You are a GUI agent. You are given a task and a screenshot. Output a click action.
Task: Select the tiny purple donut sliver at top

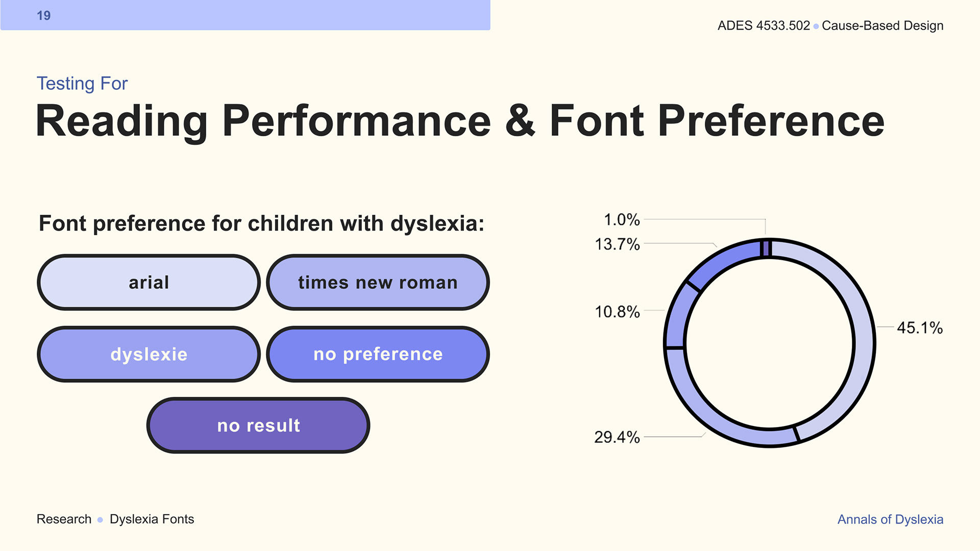click(x=766, y=248)
